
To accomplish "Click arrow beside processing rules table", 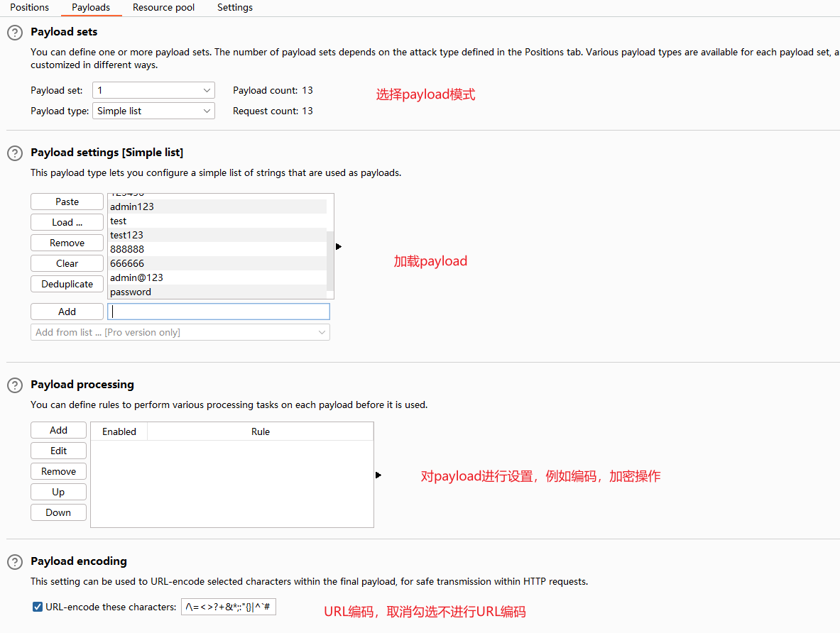I will pos(378,475).
